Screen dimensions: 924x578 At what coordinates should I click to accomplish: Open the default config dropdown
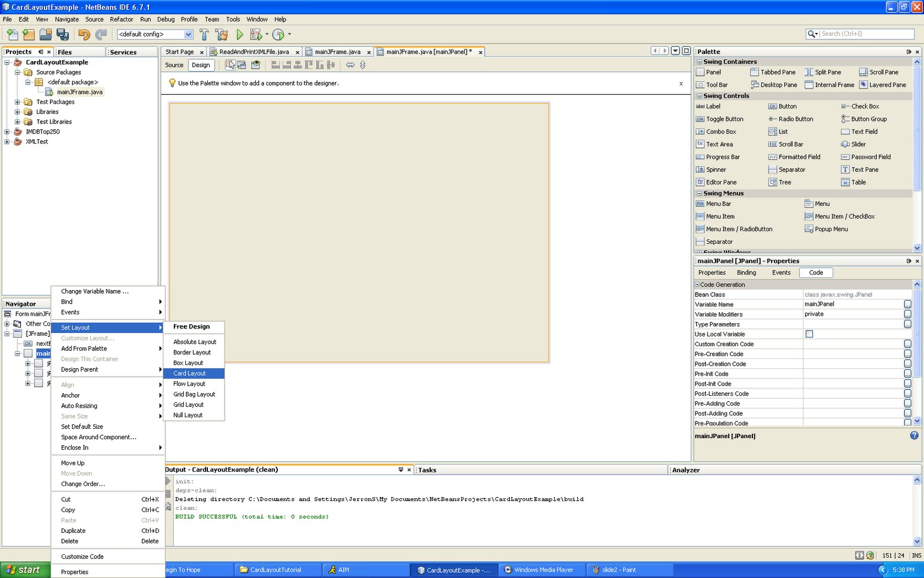click(188, 34)
